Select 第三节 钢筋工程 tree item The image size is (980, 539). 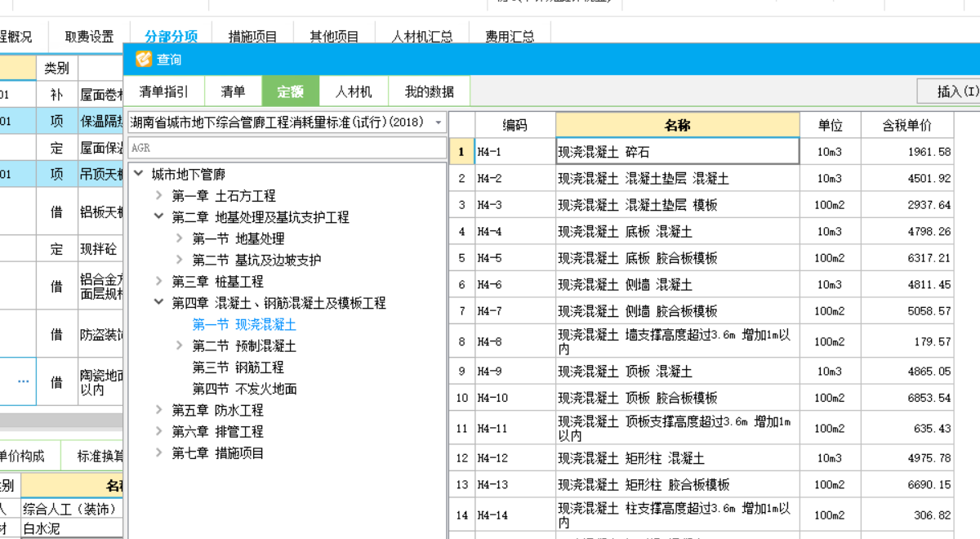pyautogui.click(x=238, y=367)
